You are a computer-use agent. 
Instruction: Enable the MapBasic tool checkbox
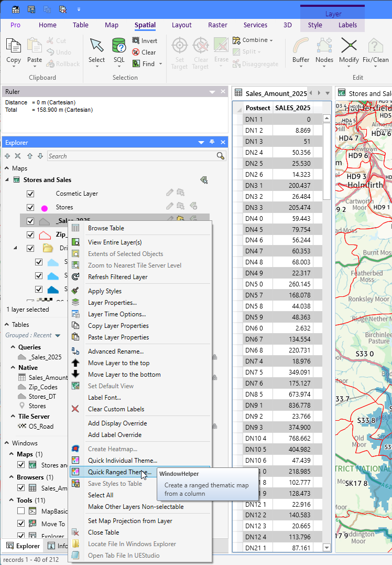point(21,511)
